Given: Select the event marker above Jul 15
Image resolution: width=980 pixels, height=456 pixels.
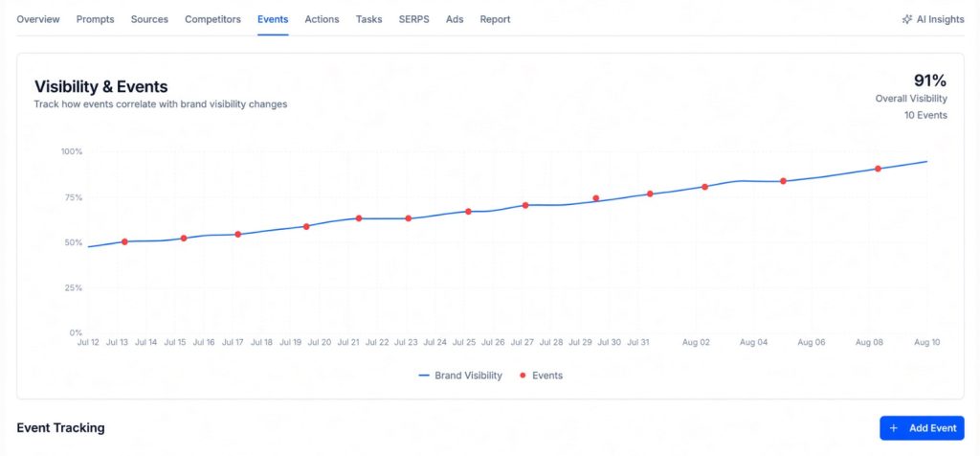Looking at the screenshot, I should point(184,239).
